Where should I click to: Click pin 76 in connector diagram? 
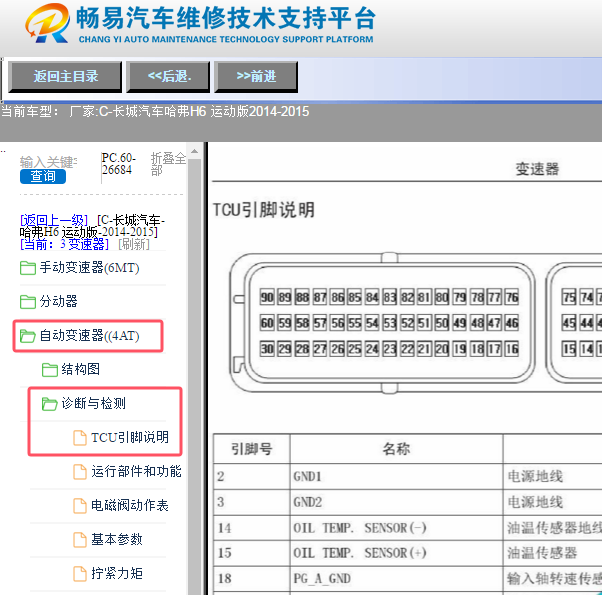pos(512,297)
